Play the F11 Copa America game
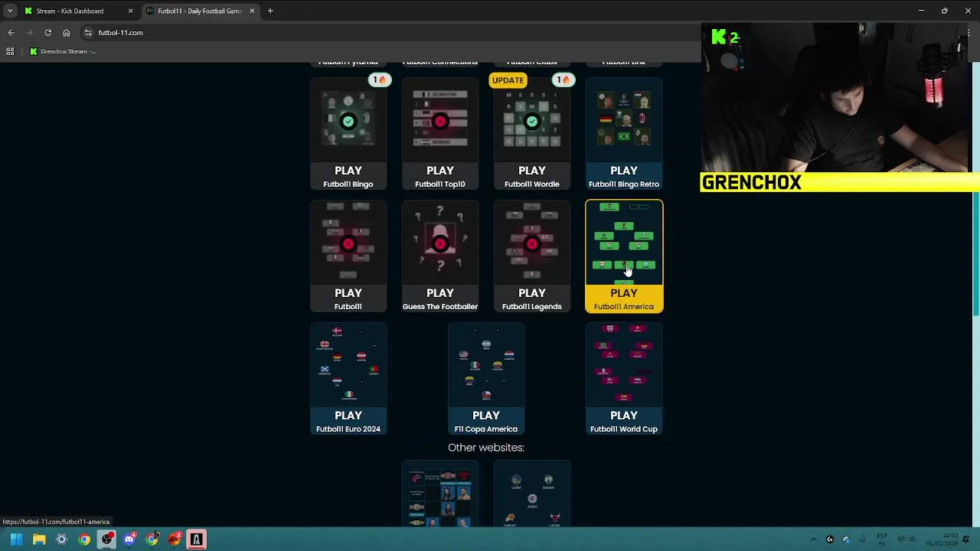This screenshot has height=551, width=980. 486,379
